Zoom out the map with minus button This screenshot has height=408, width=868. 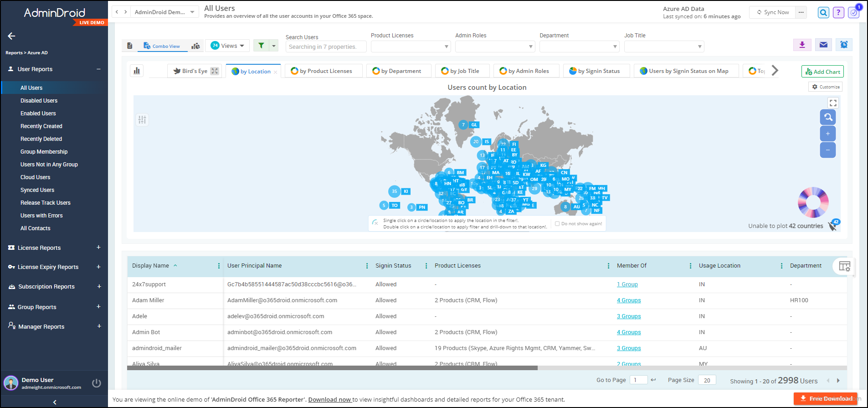[828, 150]
